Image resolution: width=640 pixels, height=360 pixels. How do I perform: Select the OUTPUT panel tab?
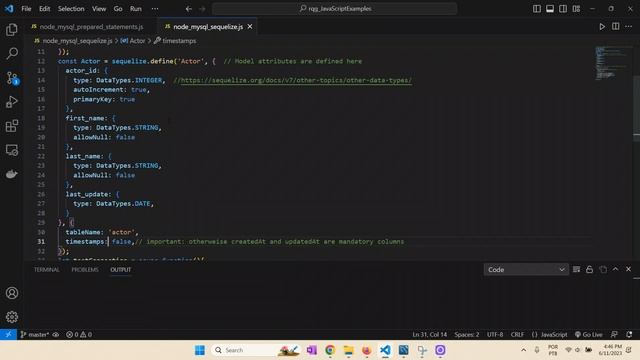pos(121,269)
